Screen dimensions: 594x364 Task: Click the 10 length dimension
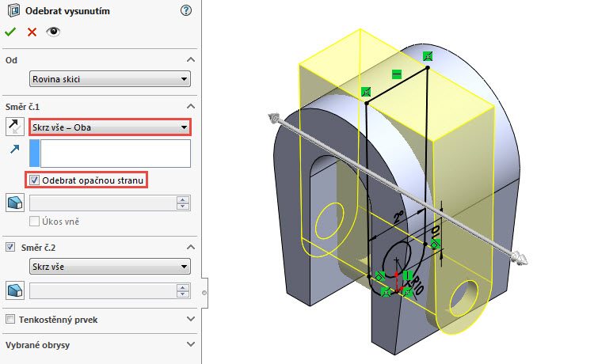pos(436,231)
